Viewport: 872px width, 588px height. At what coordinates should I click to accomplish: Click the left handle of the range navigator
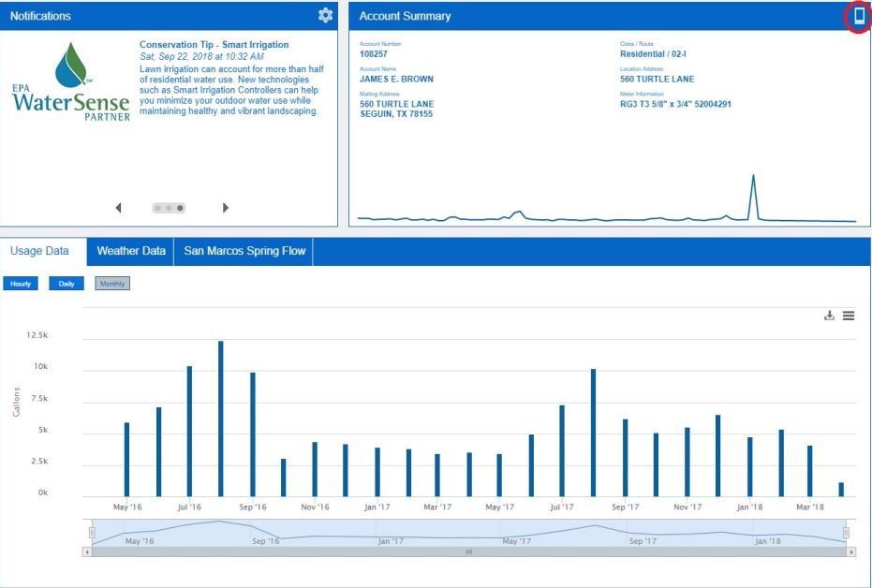[92, 533]
